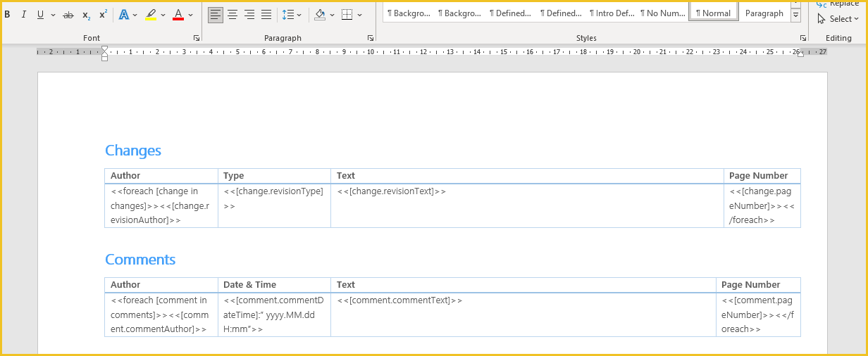Open the Styles pane launcher

click(x=803, y=38)
